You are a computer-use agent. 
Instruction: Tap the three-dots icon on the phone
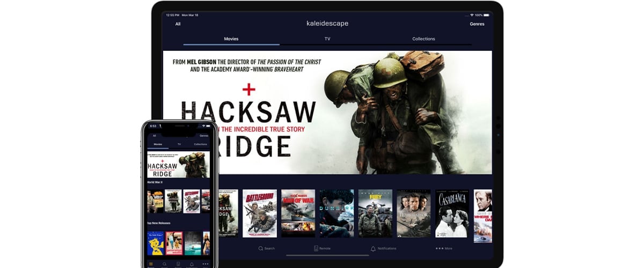pos(205,264)
